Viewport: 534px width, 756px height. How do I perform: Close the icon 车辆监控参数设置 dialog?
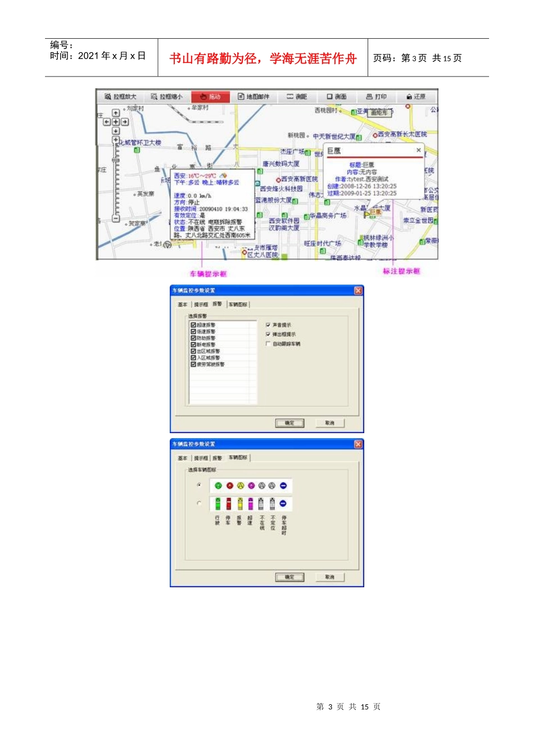[x=358, y=444]
